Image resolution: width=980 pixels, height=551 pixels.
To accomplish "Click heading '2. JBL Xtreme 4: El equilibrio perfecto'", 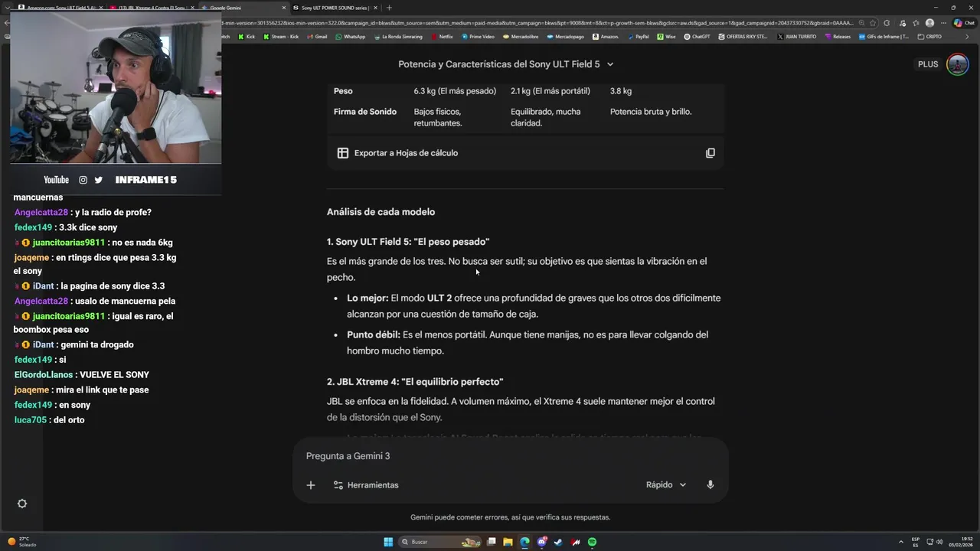I will coord(415,382).
